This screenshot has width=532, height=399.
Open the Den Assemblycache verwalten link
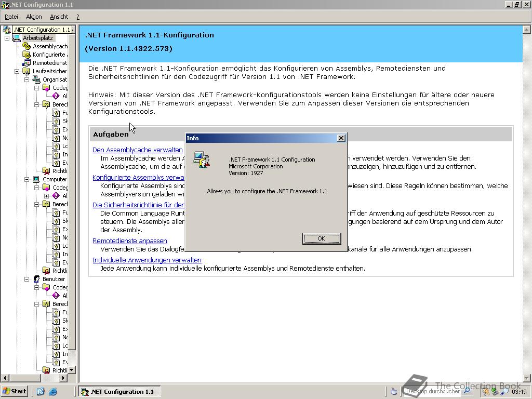pyautogui.click(x=137, y=150)
